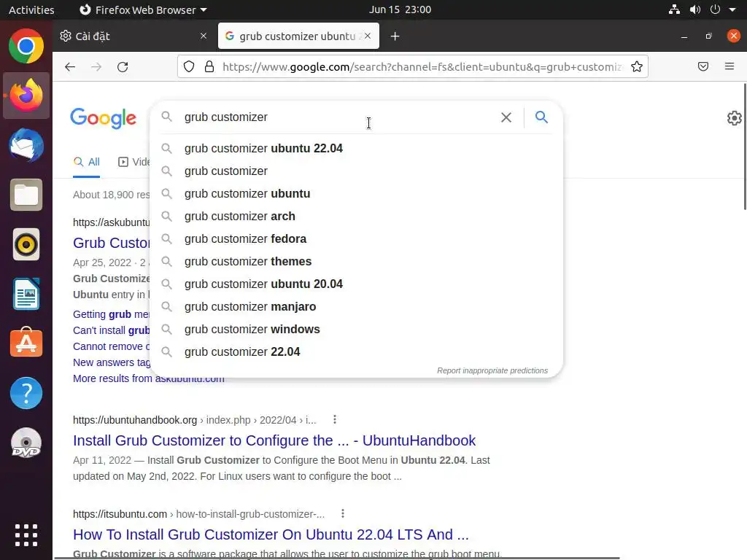Screen dimensions: 747x560
Task: Click the DVD disc icon in the dock
Action: tap(26, 443)
